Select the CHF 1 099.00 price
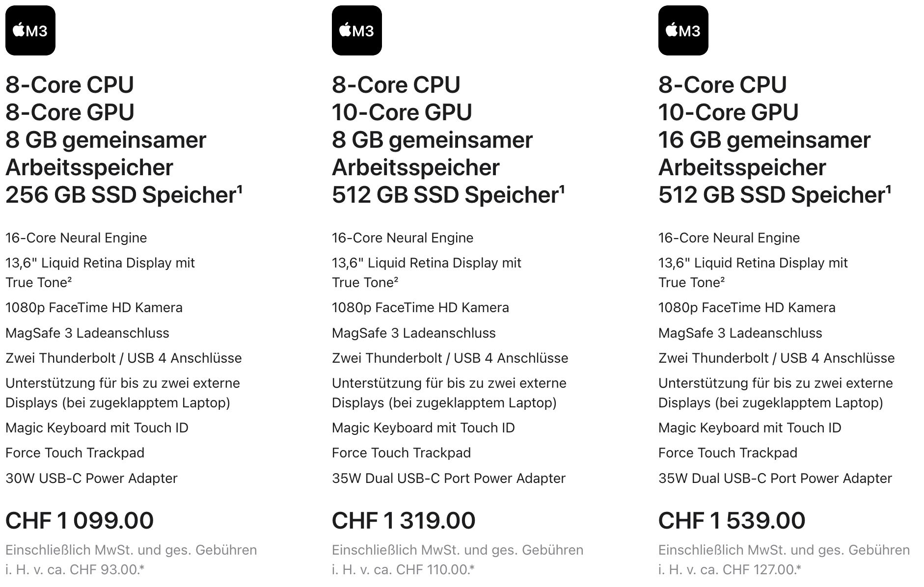 [80, 521]
